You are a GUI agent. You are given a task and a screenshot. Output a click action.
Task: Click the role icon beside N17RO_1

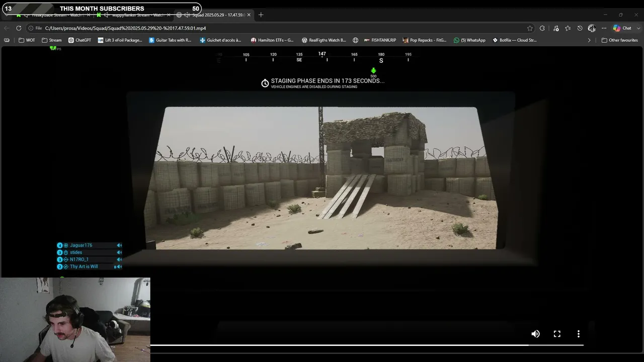tap(65, 259)
